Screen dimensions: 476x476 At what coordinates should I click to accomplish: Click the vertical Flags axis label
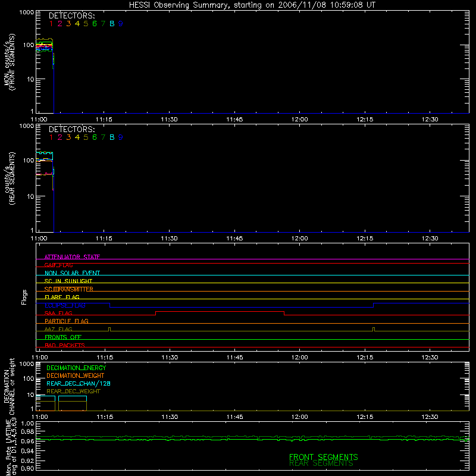(x=24, y=297)
